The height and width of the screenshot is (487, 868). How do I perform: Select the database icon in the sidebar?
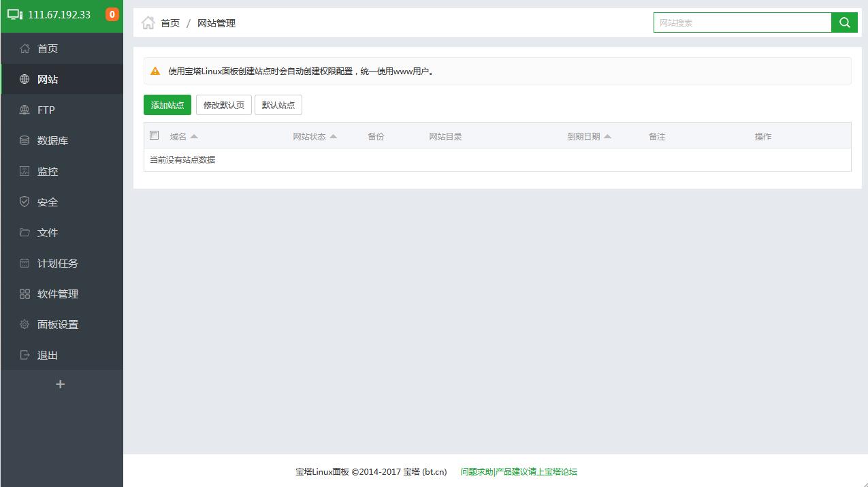pyautogui.click(x=23, y=140)
